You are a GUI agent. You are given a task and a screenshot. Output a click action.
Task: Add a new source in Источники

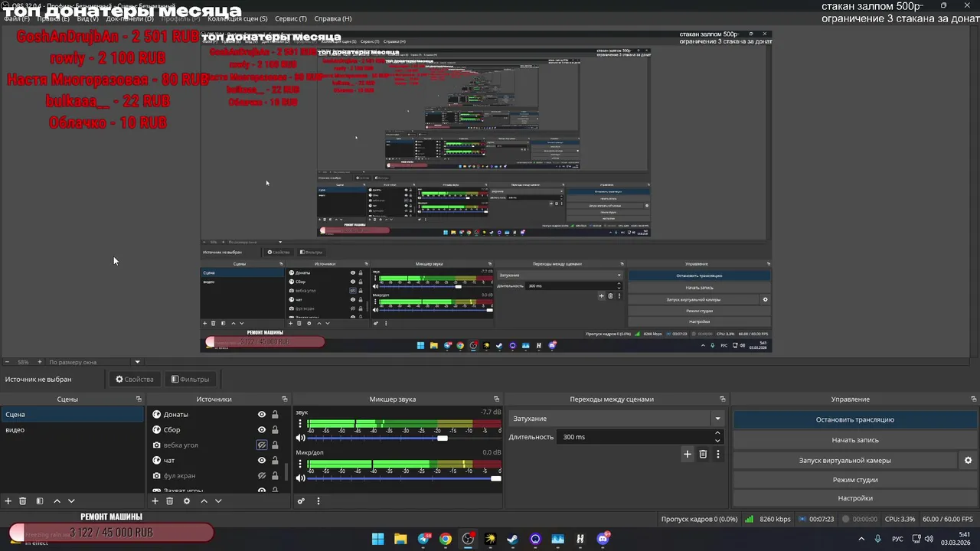155,501
